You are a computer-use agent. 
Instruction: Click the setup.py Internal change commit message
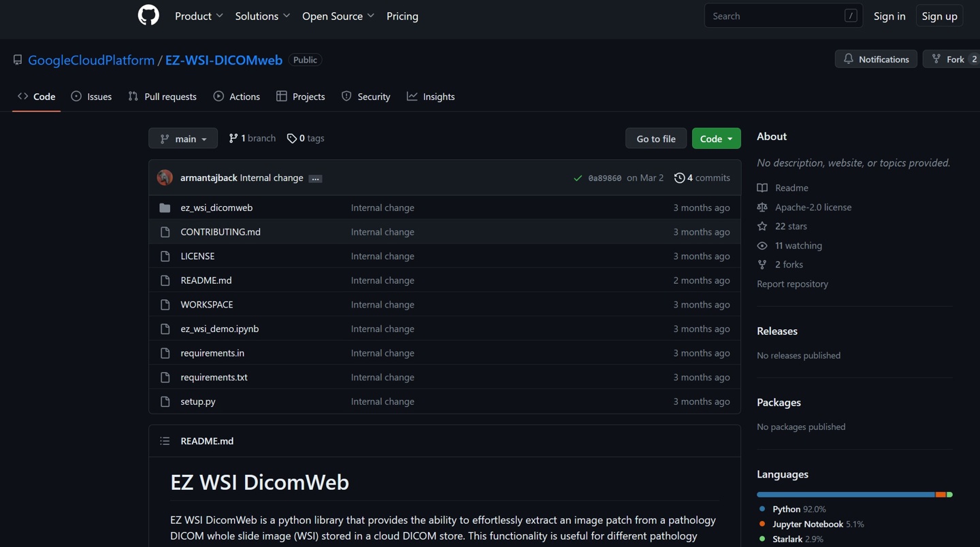pyautogui.click(x=382, y=401)
